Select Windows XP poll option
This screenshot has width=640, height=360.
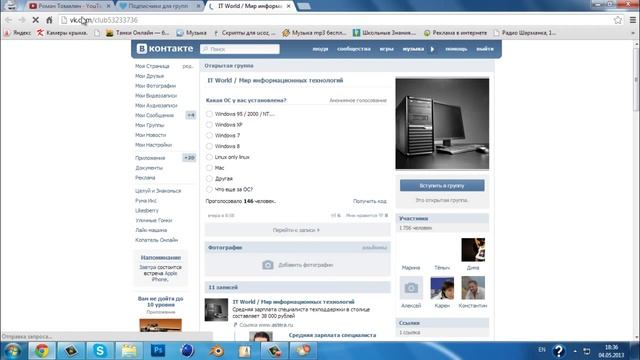[209, 124]
